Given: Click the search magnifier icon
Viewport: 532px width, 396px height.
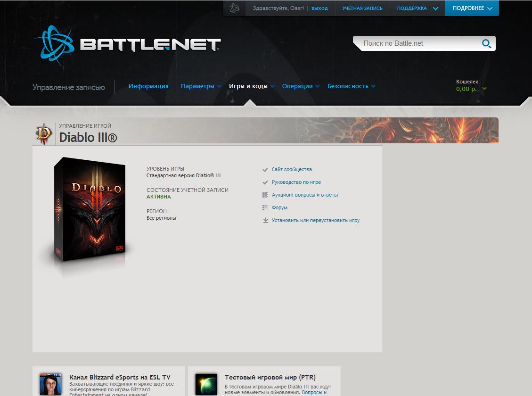Looking at the screenshot, I should pos(486,43).
